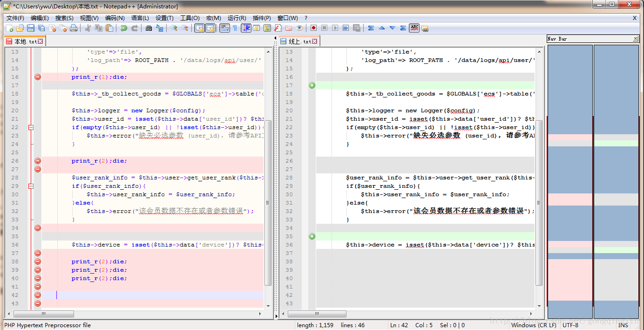The height and width of the screenshot is (330, 644).
Task: Click the X at menu bar's end
Action: 635,18
